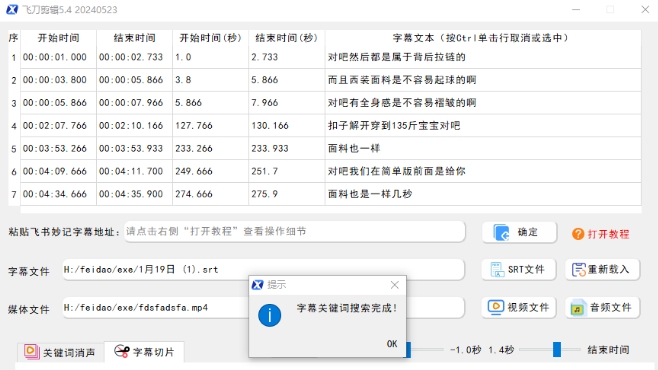Click the 开始时间(秒) column header

coord(210,38)
